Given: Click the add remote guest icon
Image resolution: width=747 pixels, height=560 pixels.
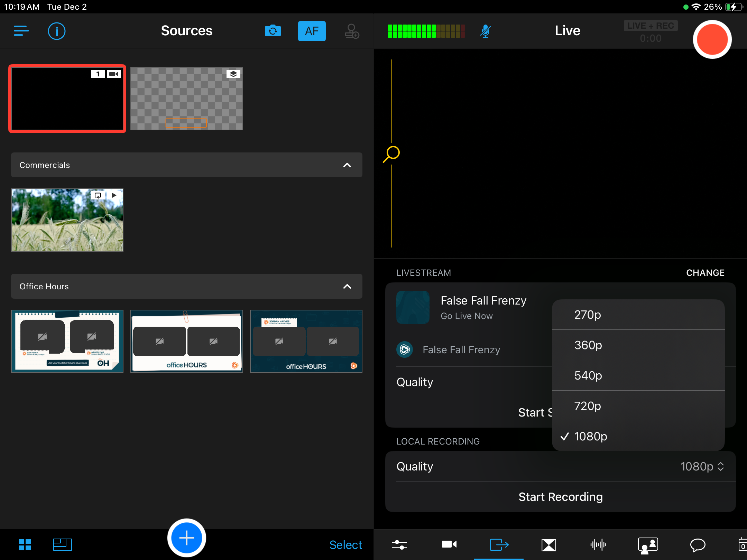Looking at the screenshot, I should (352, 31).
